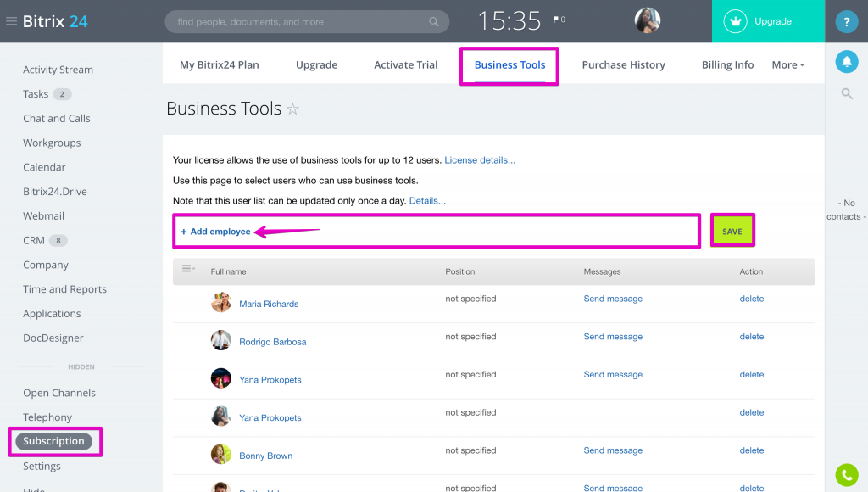Delete Rodrigo Barbosa from the list
The height and width of the screenshot is (492, 868).
point(751,337)
